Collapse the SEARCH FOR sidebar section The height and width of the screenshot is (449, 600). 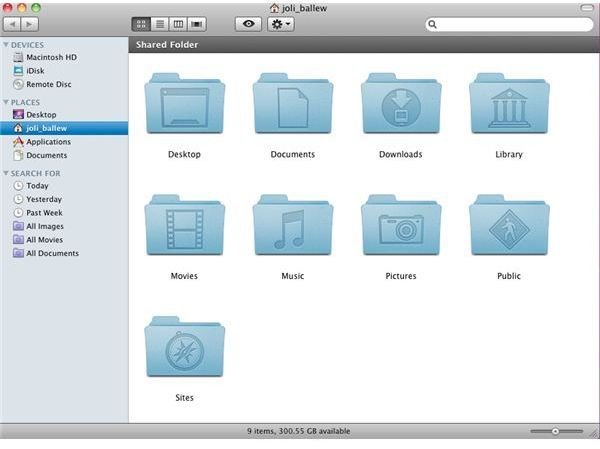click(6, 173)
